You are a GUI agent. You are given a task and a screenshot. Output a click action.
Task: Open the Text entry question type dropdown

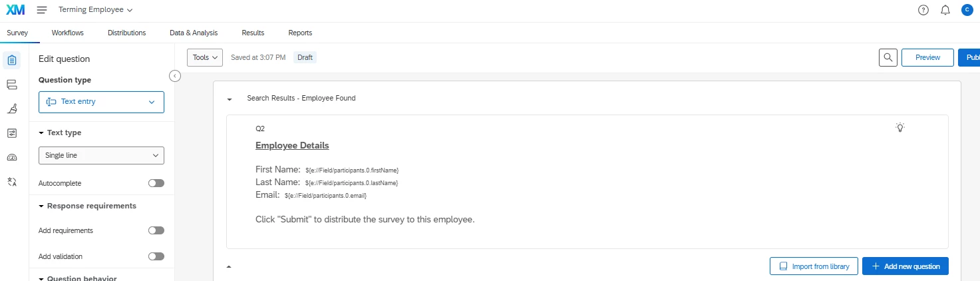point(101,102)
